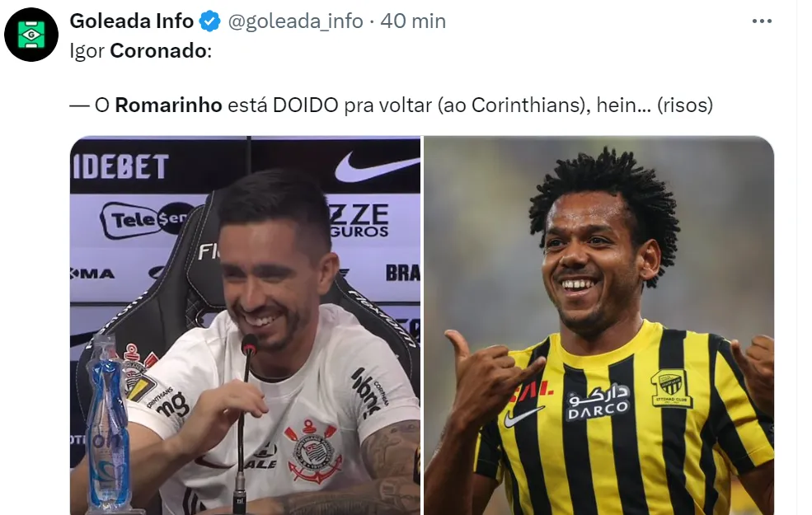Click the IDEBET banner text in photo
The height and width of the screenshot is (515, 812).
point(120,166)
